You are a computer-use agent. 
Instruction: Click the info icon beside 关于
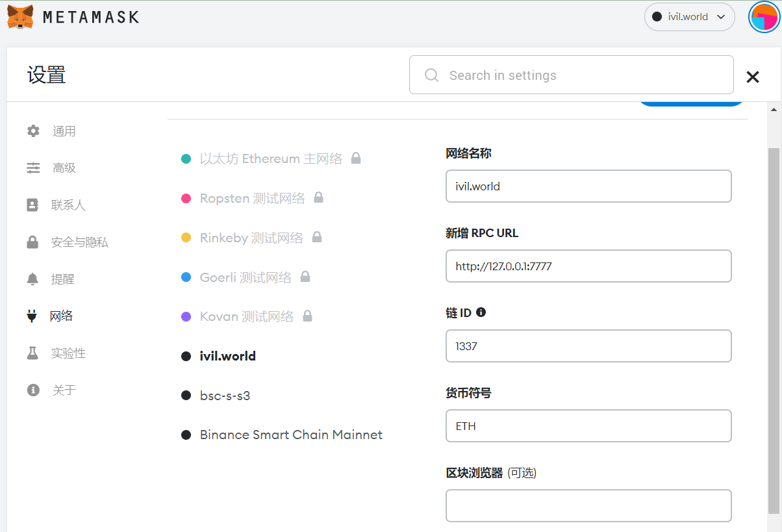pos(33,390)
